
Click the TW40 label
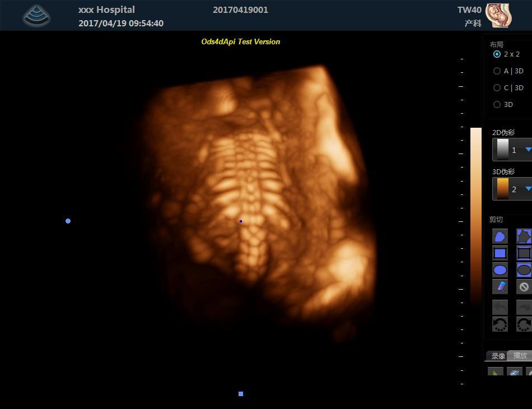pos(469,10)
